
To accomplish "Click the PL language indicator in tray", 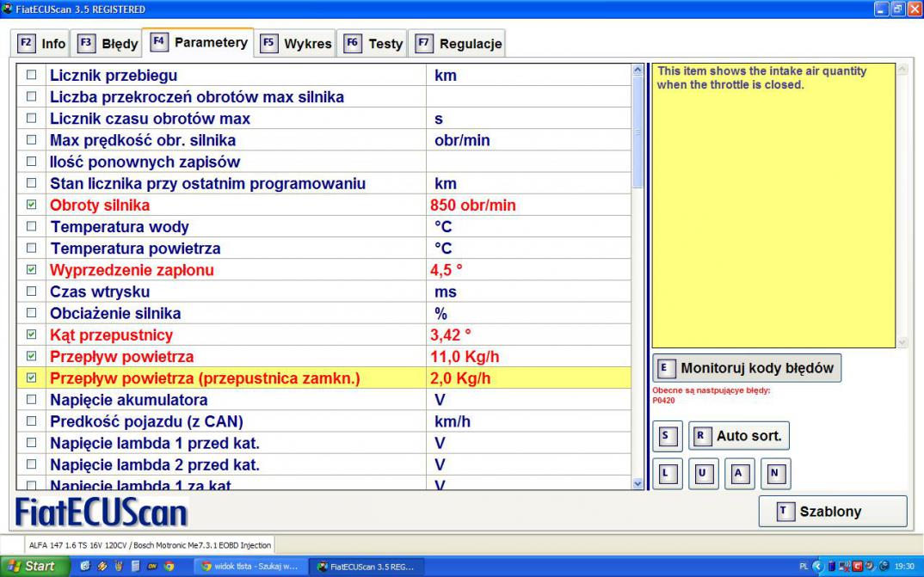I will point(804,567).
